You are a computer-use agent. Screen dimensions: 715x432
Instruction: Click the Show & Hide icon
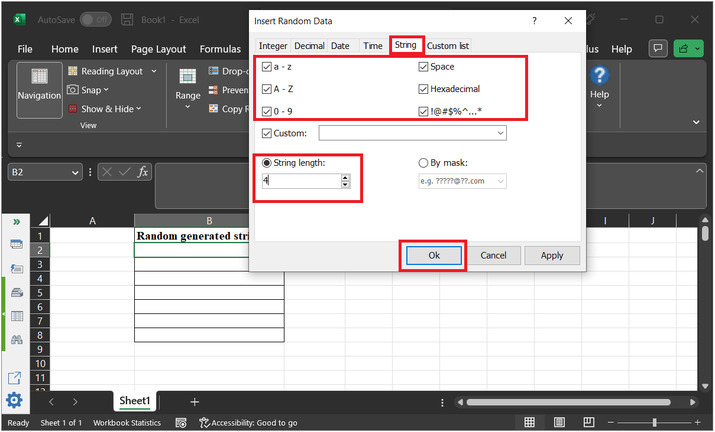(x=73, y=109)
